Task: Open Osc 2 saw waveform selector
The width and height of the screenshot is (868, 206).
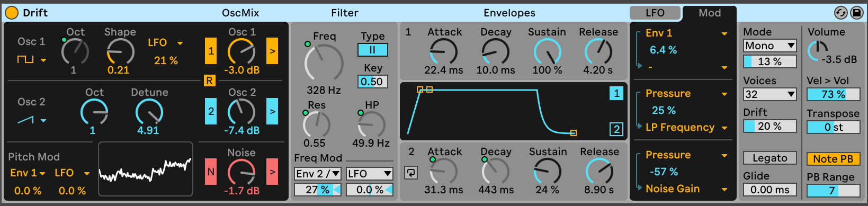Action: [31, 120]
